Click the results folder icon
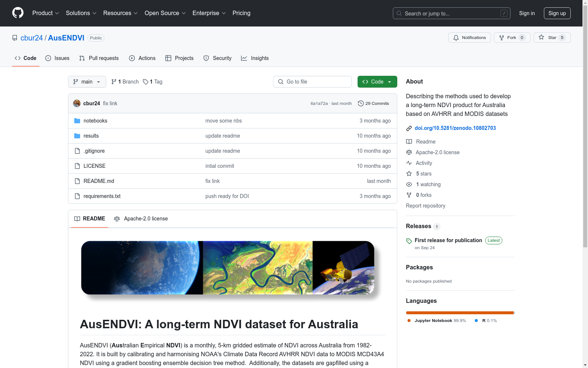Screen dimensions: 588x368 point(77,136)
